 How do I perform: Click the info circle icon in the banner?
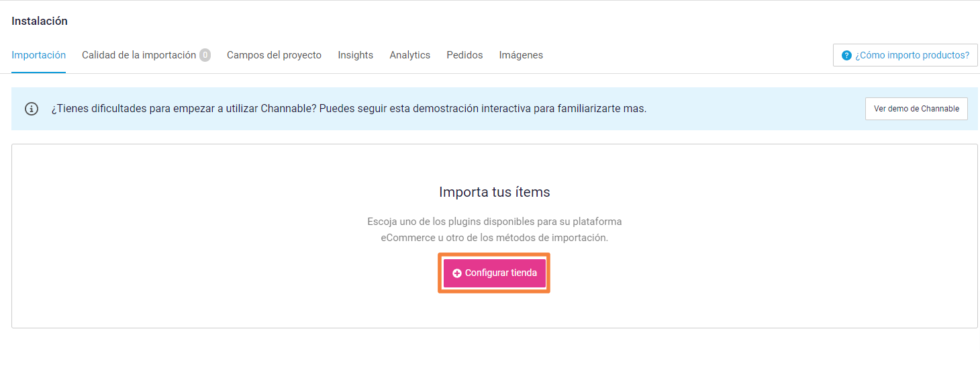click(32, 109)
